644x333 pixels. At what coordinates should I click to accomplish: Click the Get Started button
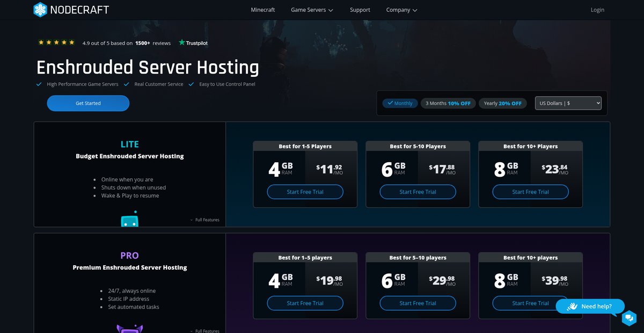pyautogui.click(x=88, y=103)
